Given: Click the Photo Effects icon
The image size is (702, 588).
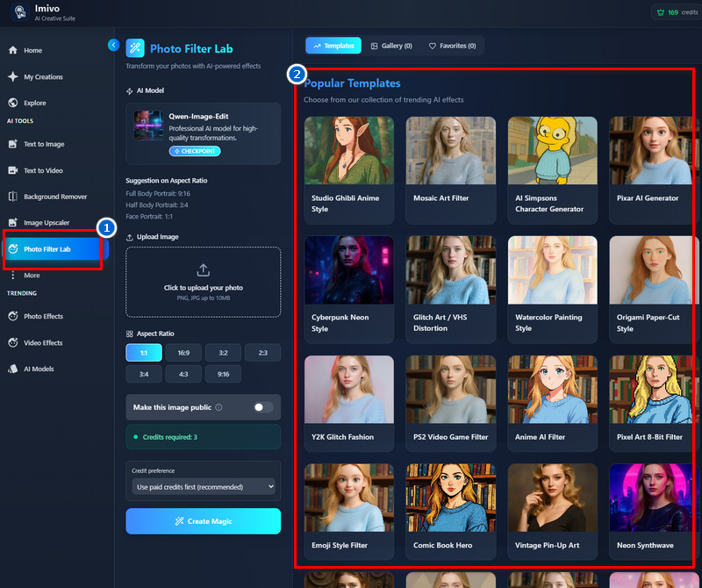Looking at the screenshot, I should [13, 316].
